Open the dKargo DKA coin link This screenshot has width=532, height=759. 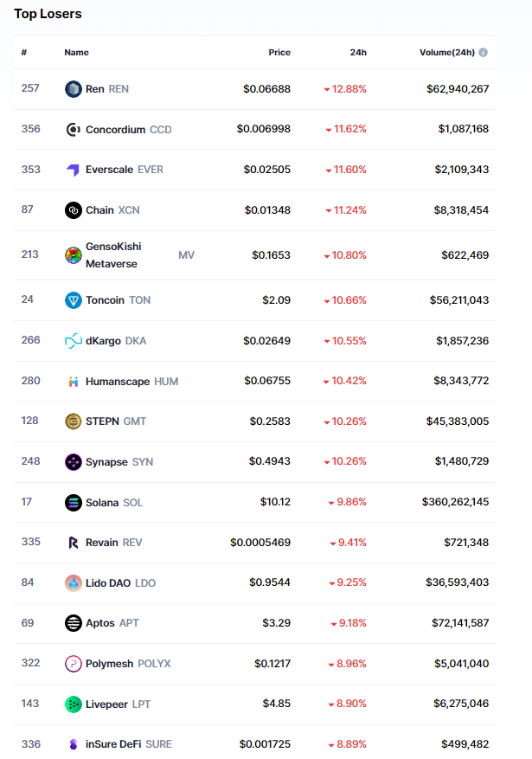(116, 341)
